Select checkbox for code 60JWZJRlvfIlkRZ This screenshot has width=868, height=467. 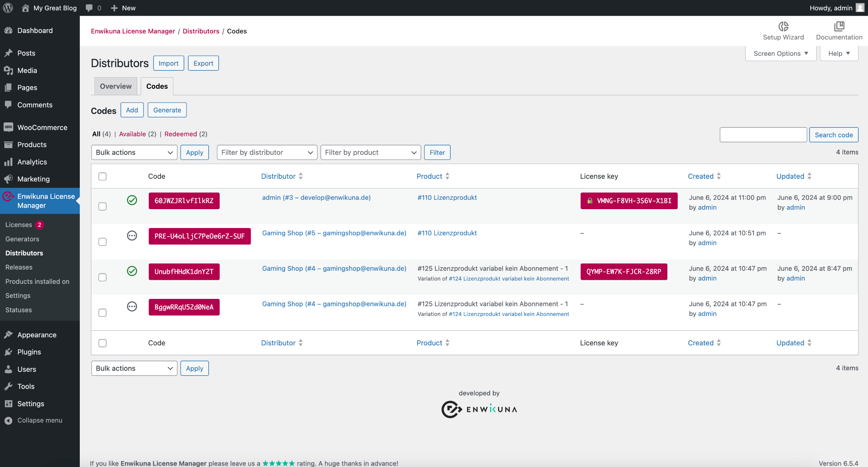[102, 206]
